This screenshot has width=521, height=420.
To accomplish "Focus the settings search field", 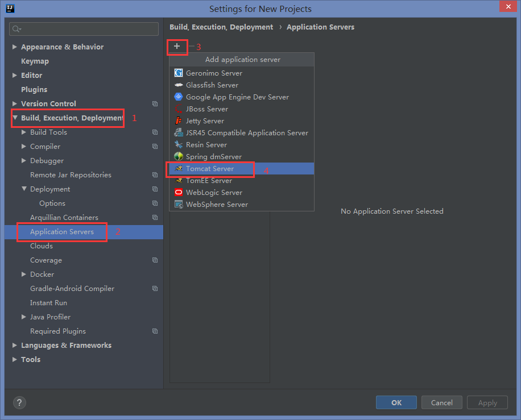I will click(x=85, y=29).
